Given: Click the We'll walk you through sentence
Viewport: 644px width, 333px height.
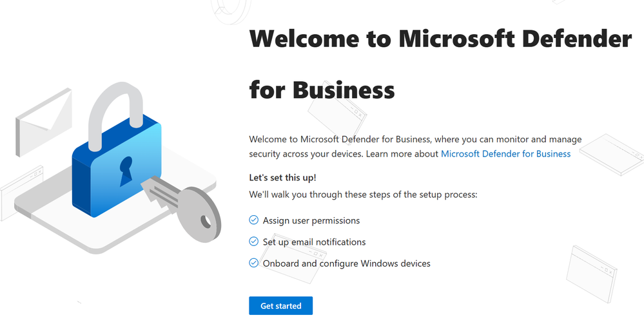Looking at the screenshot, I should coord(363,195).
